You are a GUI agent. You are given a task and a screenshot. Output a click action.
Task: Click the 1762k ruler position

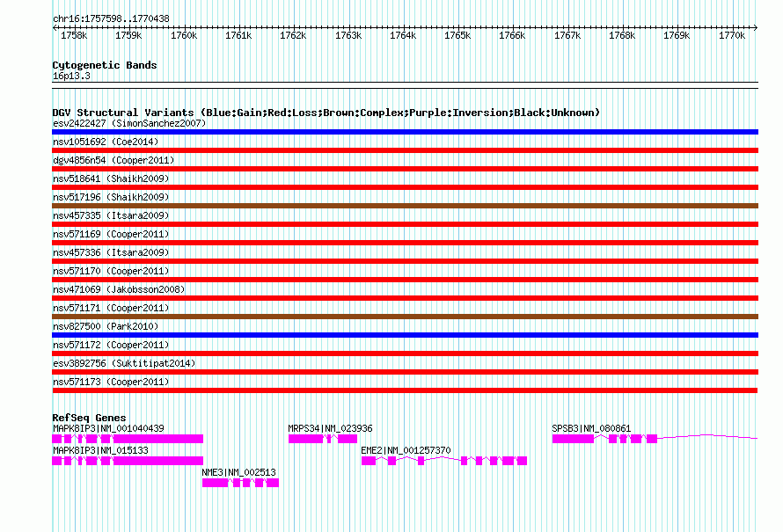click(x=293, y=36)
